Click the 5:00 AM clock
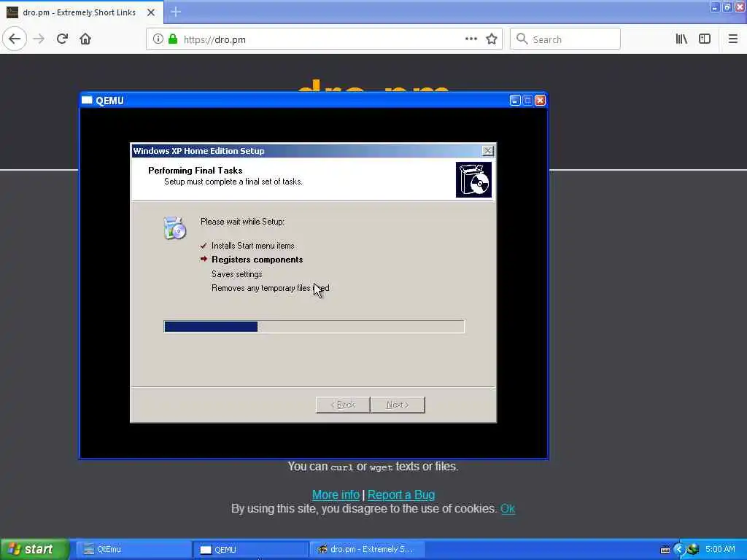Viewport: 747px width, 560px height. (x=720, y=549)
